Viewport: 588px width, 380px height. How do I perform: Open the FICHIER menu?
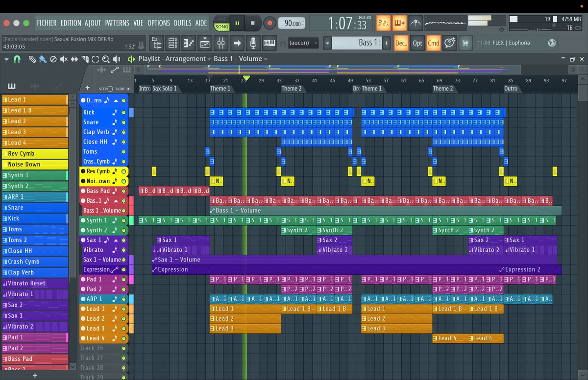click(47, 23)
